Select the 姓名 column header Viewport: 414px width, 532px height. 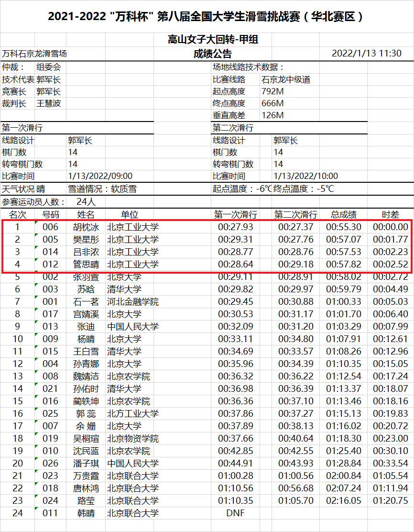click(x=86, y=214)
